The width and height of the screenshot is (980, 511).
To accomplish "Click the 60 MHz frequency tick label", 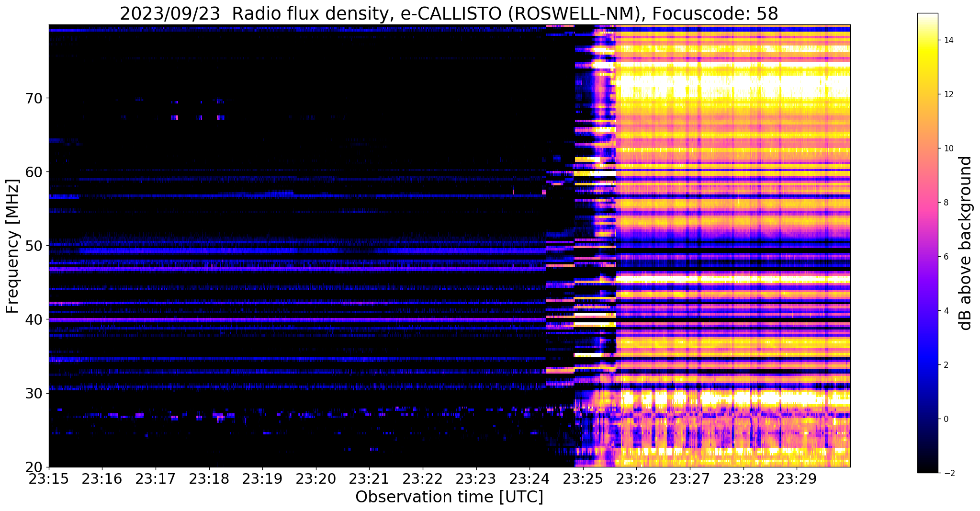I will (x=34, y=172).
